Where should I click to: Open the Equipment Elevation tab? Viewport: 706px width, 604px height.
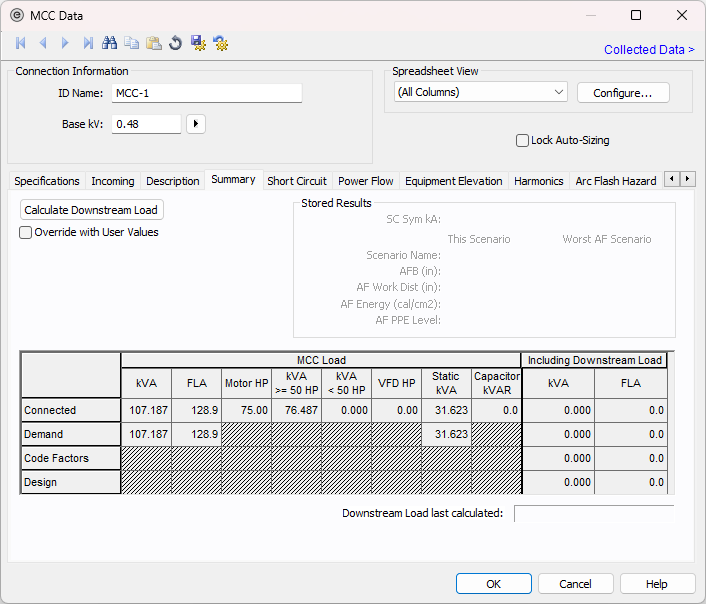point(453,181)
